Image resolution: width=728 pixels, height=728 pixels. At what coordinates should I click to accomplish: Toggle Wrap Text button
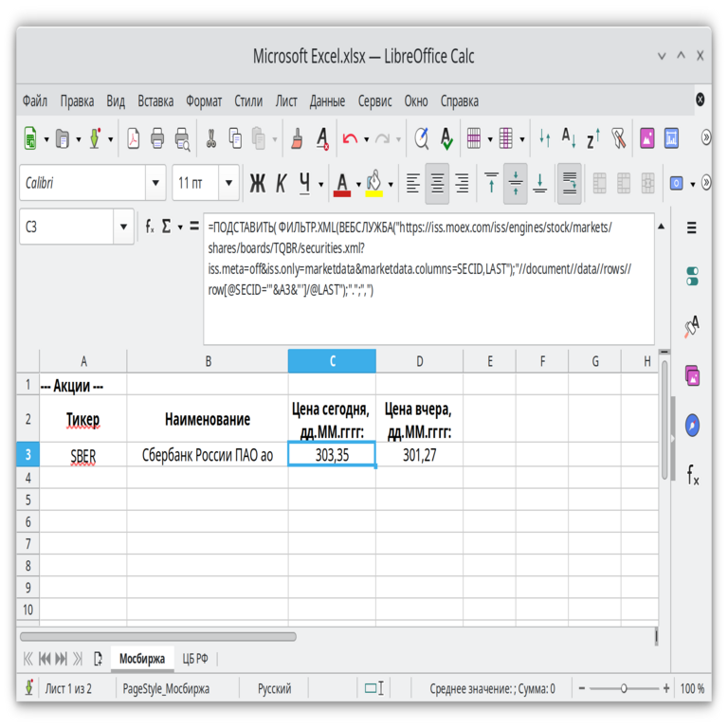(x=569, y=183)
